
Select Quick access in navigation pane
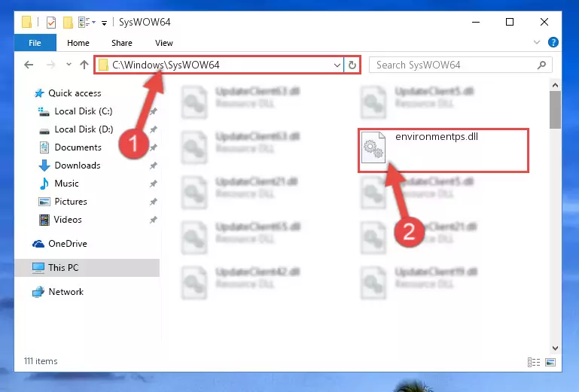[x=75, y=93]
